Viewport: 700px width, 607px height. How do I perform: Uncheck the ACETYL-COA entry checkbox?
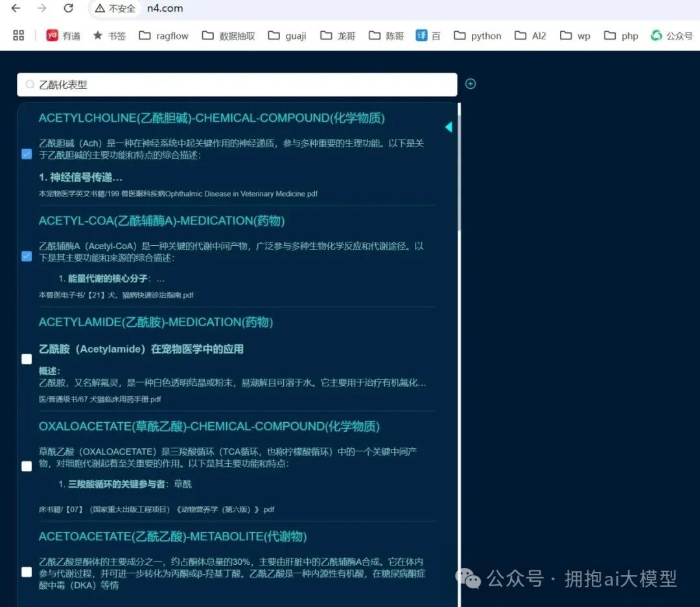tap(27, 257)
